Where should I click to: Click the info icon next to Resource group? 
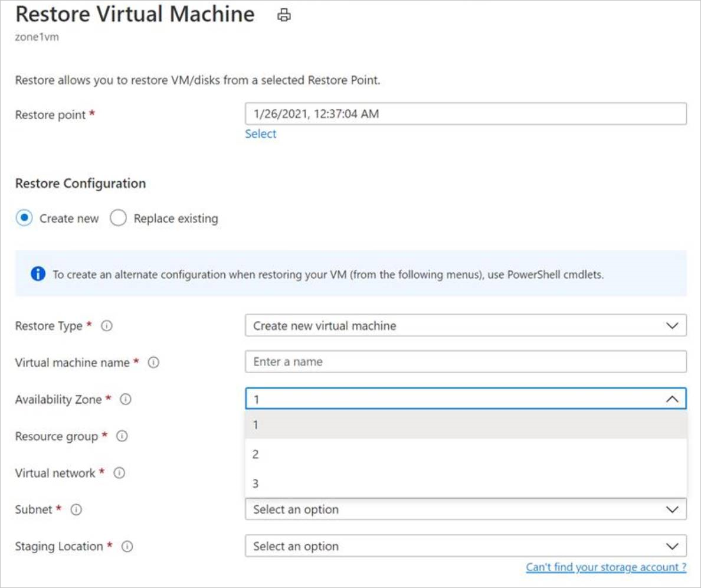(x=122, y=436)
